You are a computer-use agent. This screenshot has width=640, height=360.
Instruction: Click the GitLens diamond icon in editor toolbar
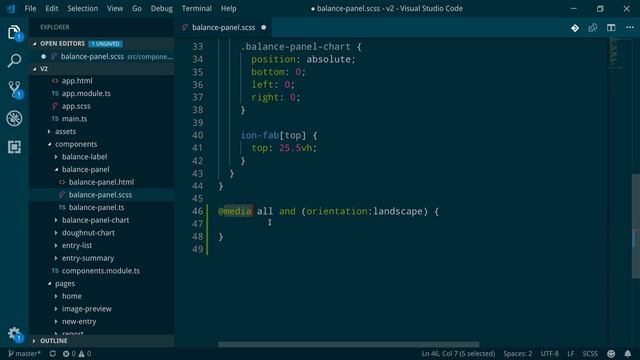575,28
